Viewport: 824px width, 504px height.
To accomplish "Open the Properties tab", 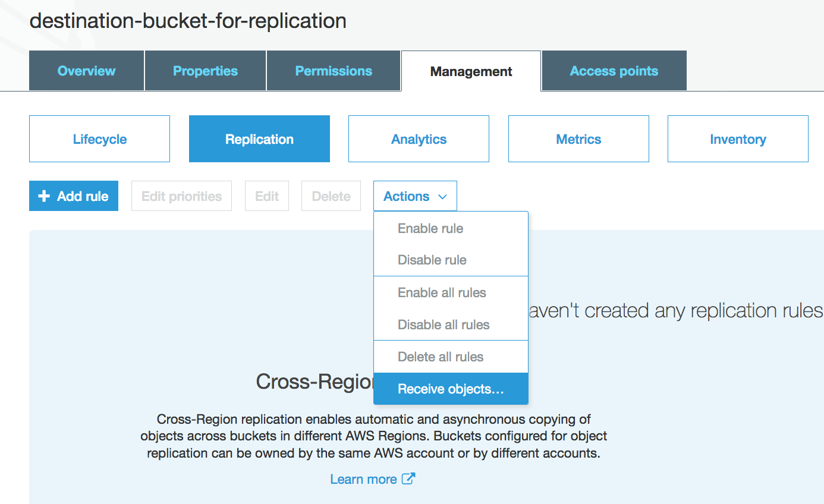I will point(205,71).
